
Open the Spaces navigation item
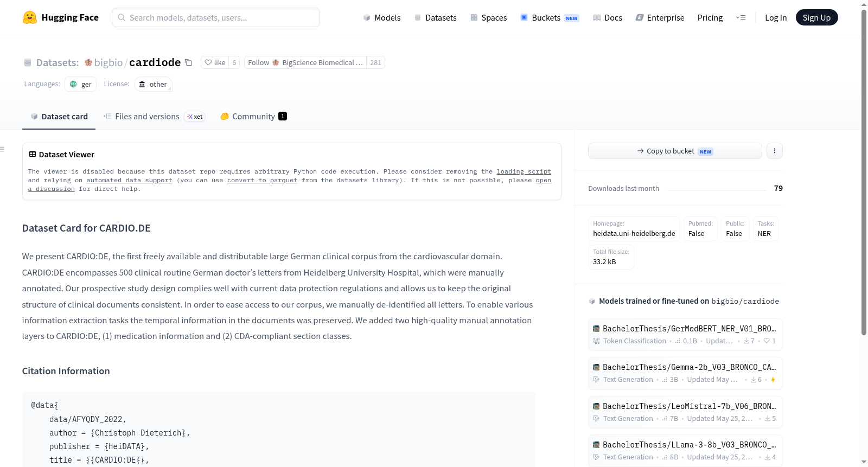click(489, 17)
